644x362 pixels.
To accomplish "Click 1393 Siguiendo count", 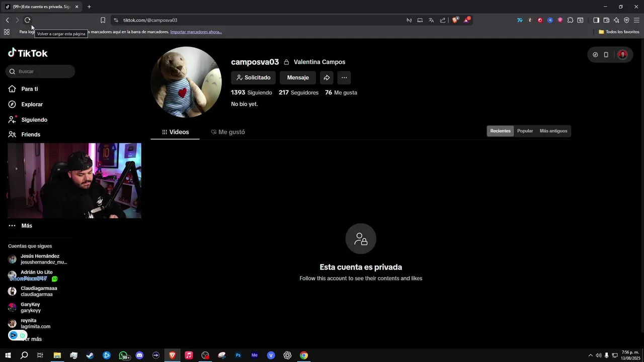I will pyautogui.click(x=252, y=93).
